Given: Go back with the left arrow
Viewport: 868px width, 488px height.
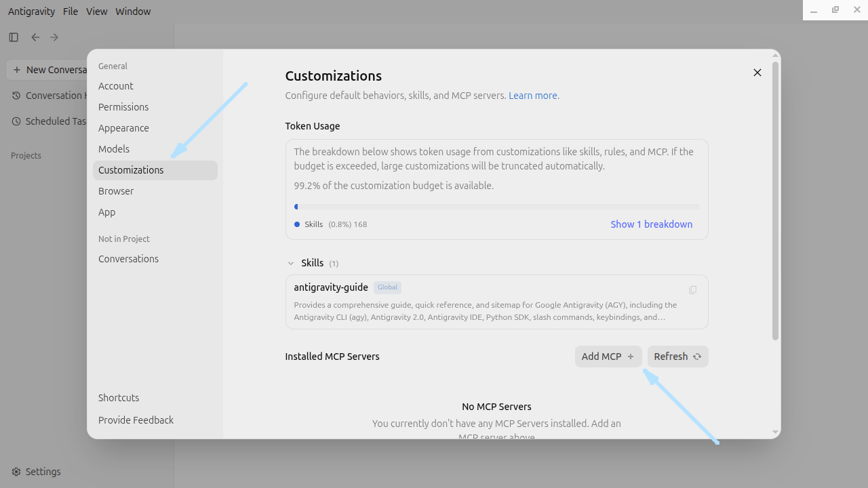Looking at the screenshot, I should (35, 37).
